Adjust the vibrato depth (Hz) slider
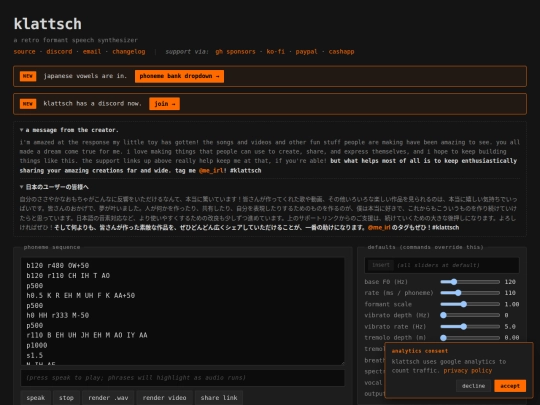Viewport: 540px width, 405px height. coord(470,315)
